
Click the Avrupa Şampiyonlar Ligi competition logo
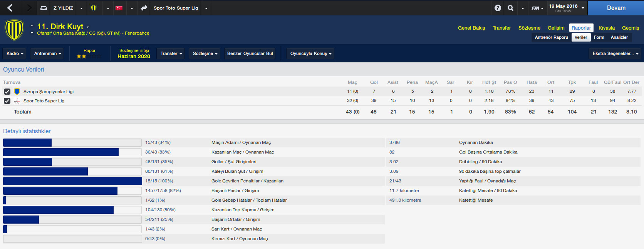pyautogui.click(x=17, y=92)
